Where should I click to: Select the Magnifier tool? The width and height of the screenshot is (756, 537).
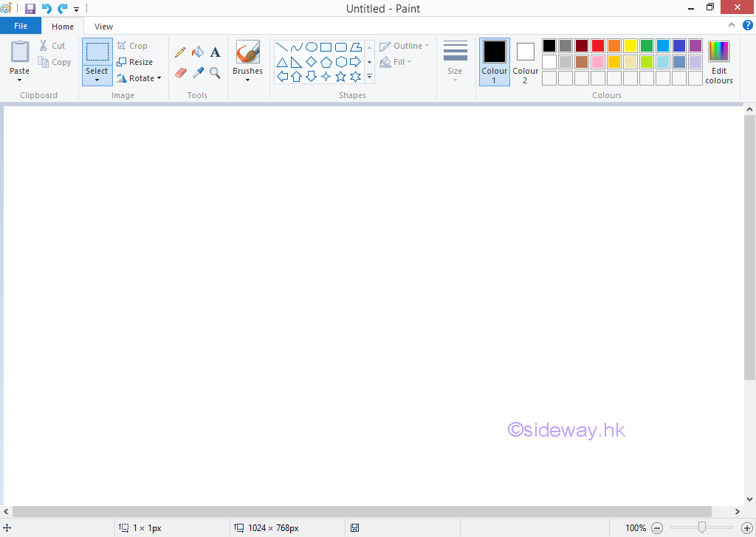215,72
